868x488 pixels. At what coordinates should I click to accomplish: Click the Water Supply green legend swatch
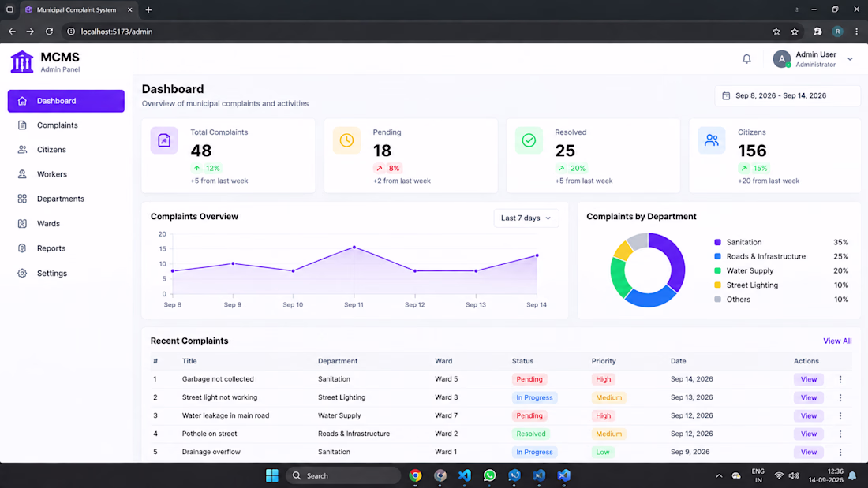click(717, 270)
